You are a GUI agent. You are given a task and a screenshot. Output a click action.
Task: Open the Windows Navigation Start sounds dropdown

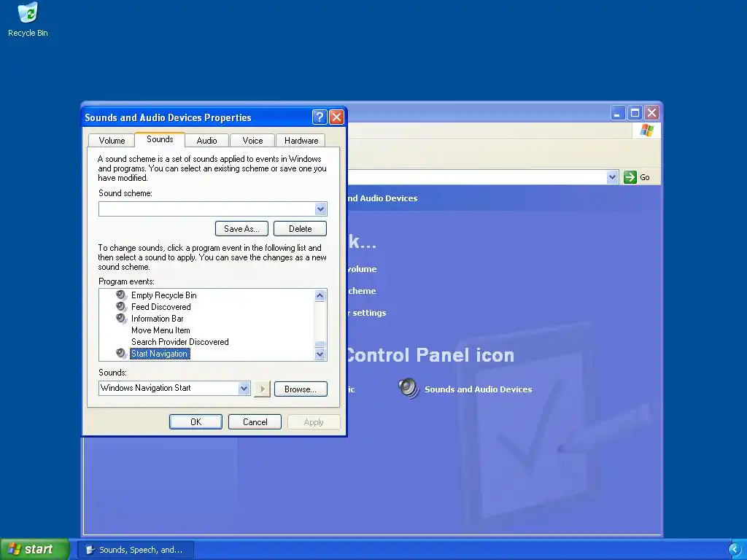click(x=244, y=389)
